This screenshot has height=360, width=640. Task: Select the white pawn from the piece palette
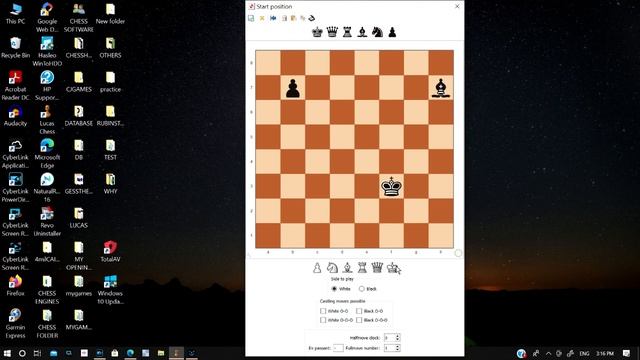tap(317, 268)
